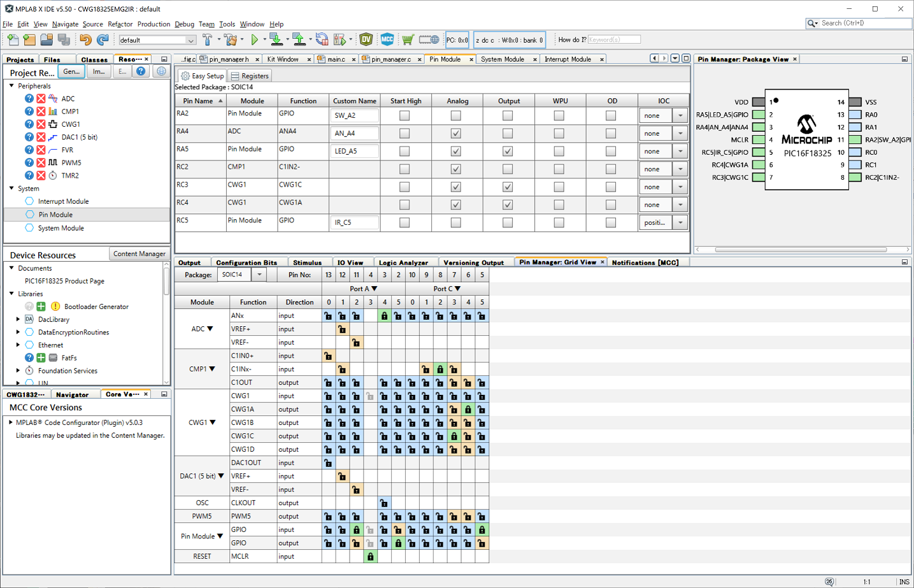Screen dimensions: 914x588
Task: Toggle Analog checkbox for RC2
Action: coord(455,169)
